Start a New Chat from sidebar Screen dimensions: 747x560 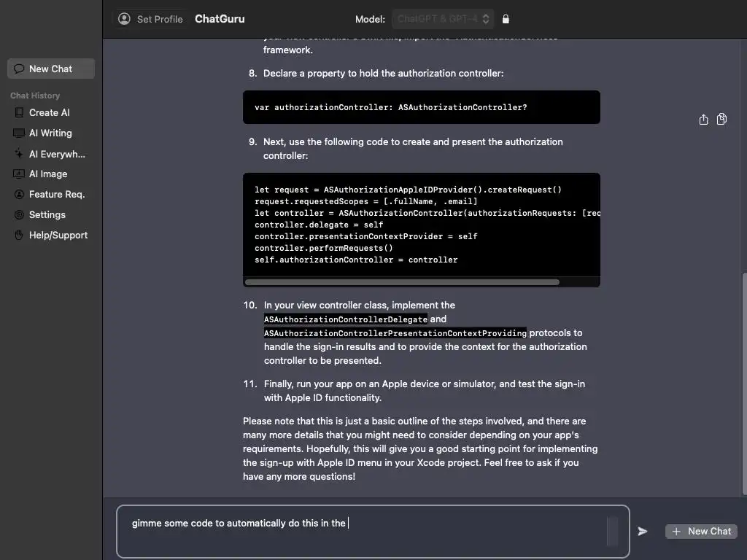click(51, 69)
